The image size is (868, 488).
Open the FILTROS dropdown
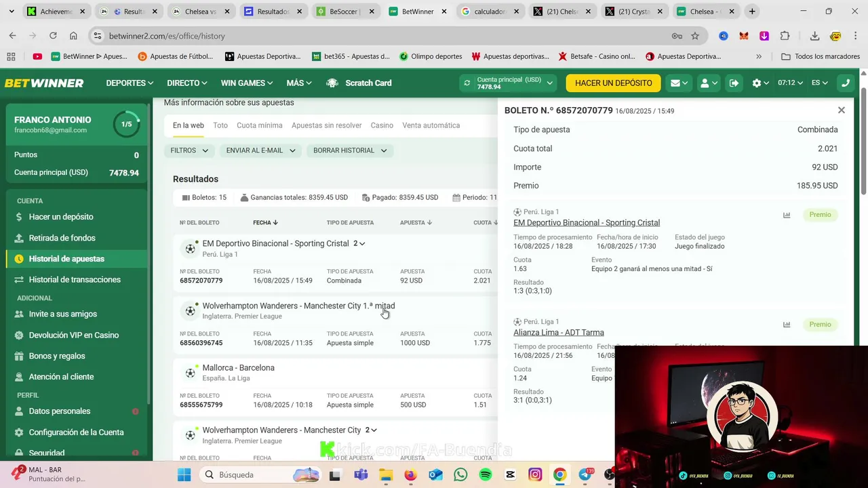189,150
